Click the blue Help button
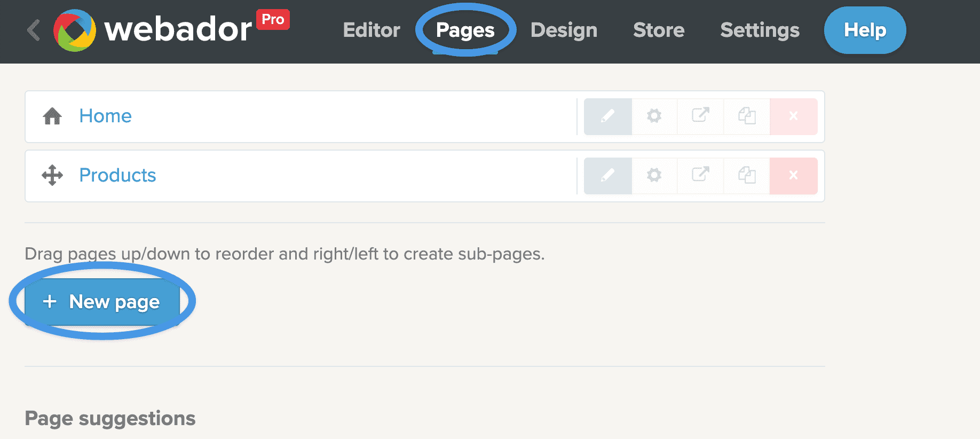 click(x=865, y=30)
